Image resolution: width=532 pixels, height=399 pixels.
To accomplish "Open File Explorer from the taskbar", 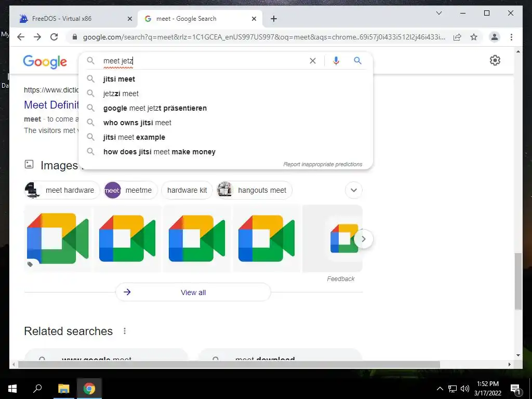I will (63, 389).
